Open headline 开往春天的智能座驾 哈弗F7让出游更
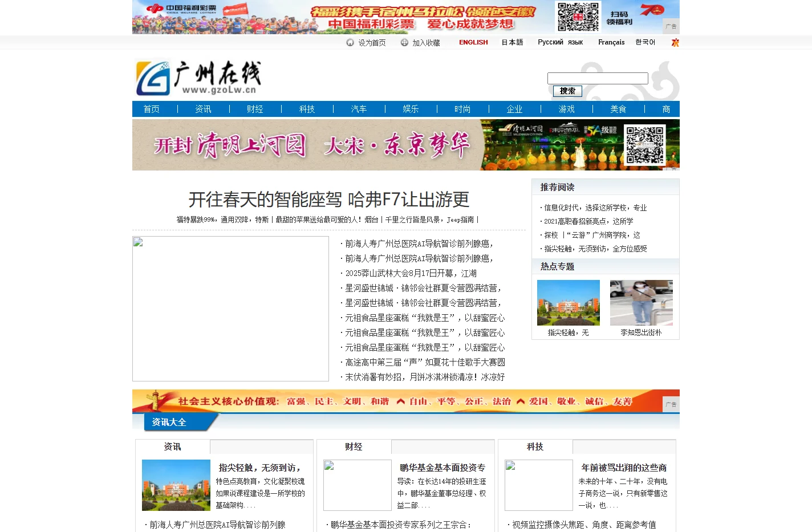 click(x=329, y=200)
